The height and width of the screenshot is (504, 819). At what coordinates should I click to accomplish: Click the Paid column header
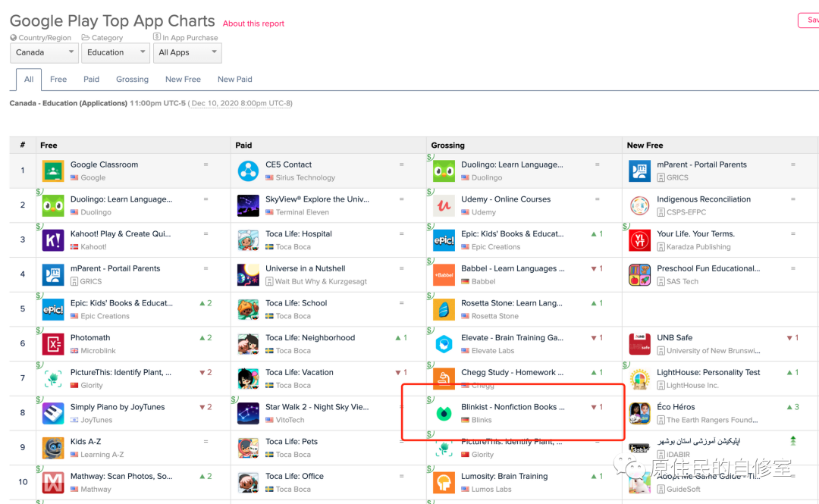click(243, 146)
